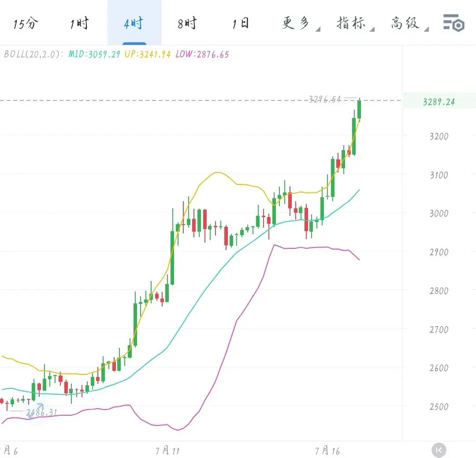Click the 2800 price axis label
The image size is (476, 458).
[x=439, y=291]
